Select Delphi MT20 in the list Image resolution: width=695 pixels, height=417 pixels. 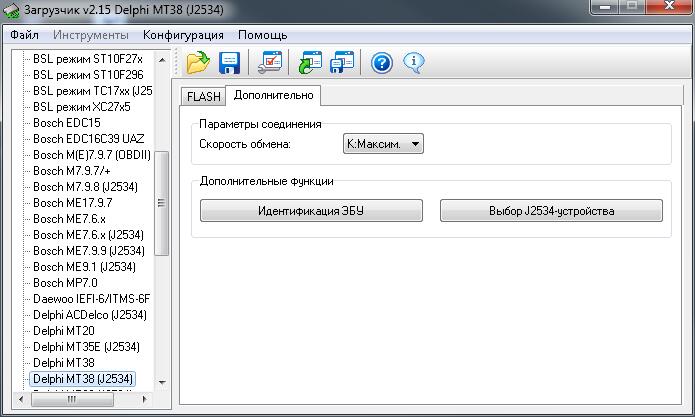64,331
